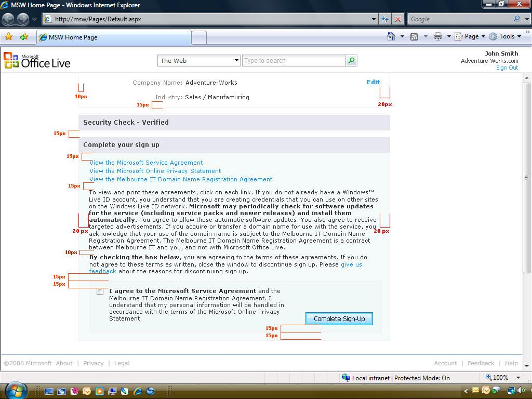Expand the Feeds dropdown arrow

point(425,36)
